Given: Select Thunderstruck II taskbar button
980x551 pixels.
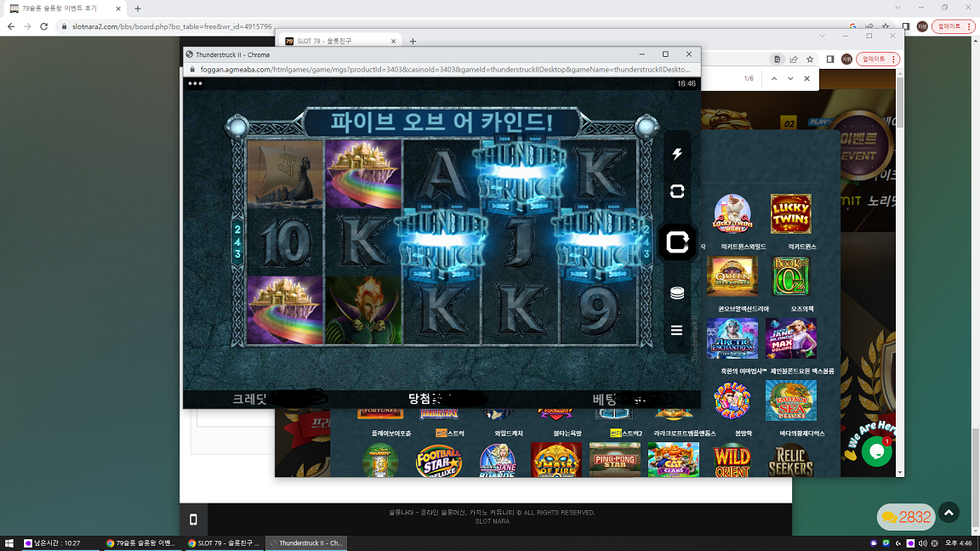Looking at the screenshot, I should [x=306, y=542].
